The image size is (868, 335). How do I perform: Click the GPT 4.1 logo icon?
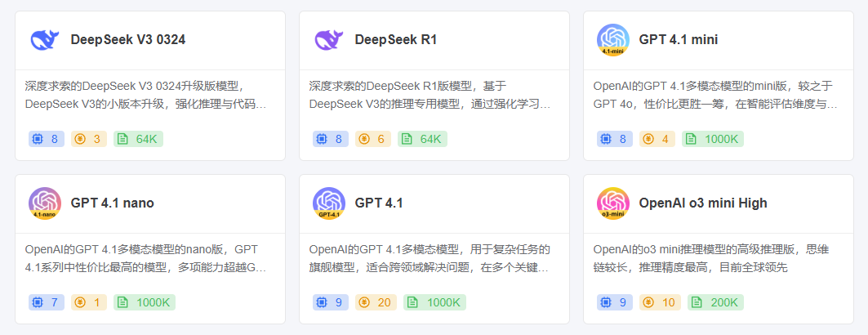329,203
